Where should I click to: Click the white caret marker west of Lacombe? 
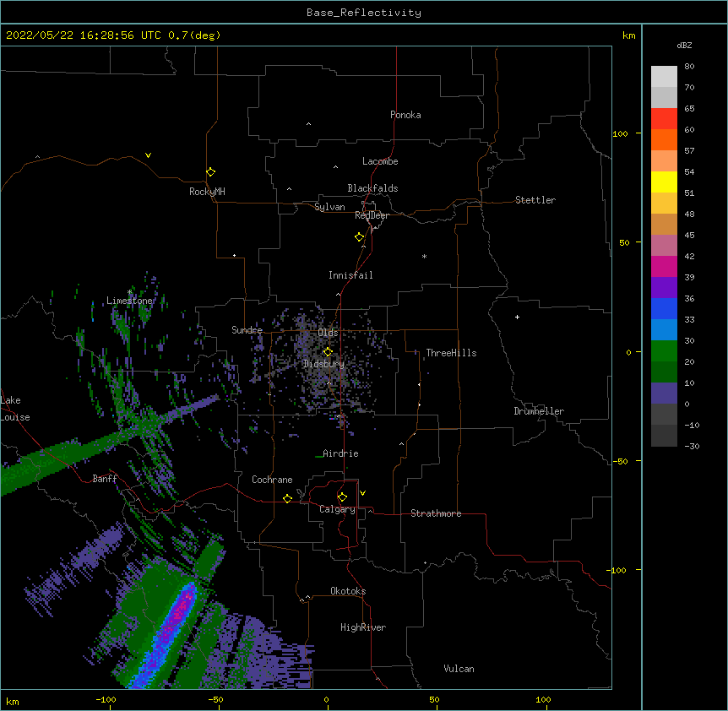point(335,167)
